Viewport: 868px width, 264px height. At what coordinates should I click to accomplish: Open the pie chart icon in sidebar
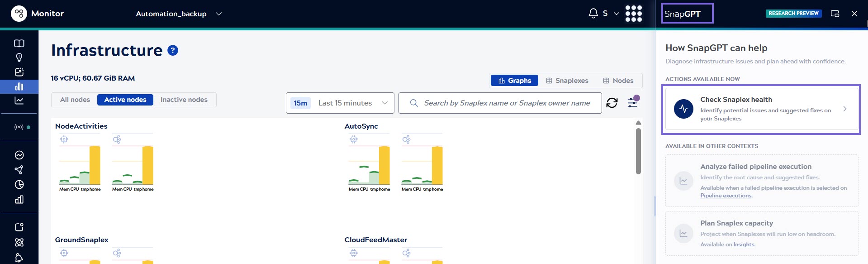19,185
